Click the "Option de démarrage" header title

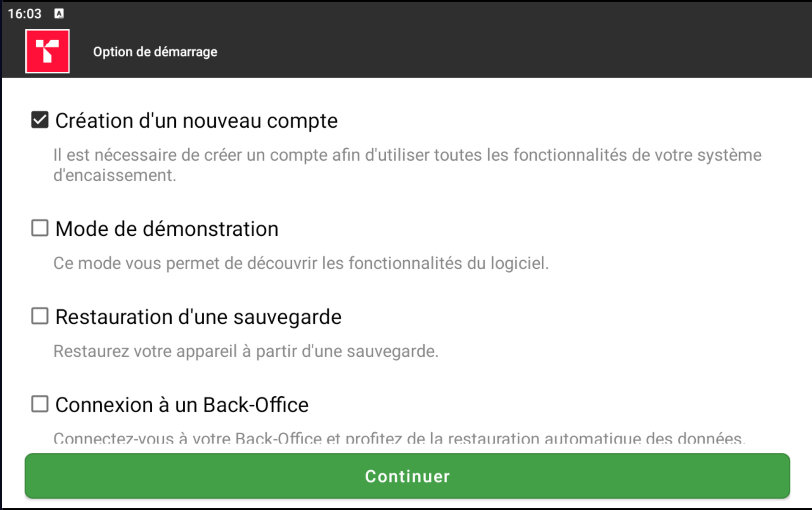click(155, 52)
